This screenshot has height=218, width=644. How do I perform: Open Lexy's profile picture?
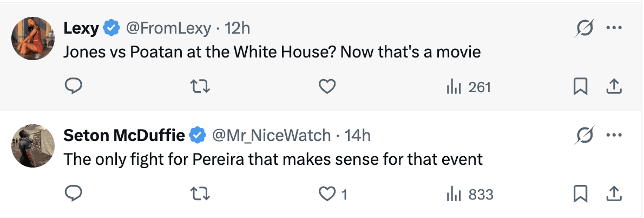point(33,38)
